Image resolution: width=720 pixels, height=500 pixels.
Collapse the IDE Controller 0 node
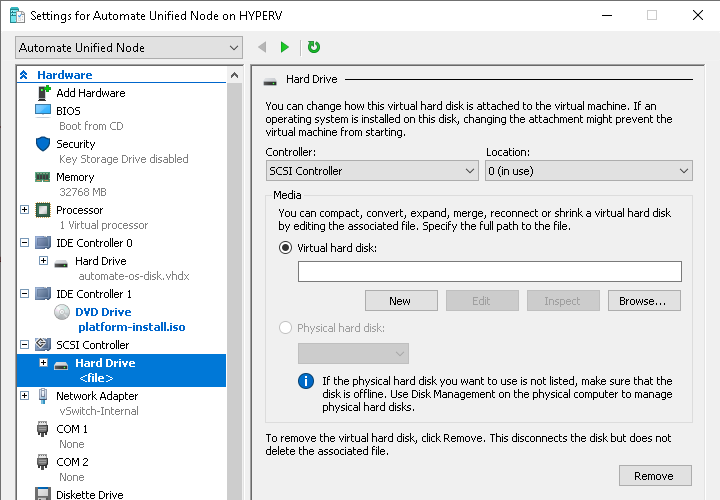click(x=25, y=242)
